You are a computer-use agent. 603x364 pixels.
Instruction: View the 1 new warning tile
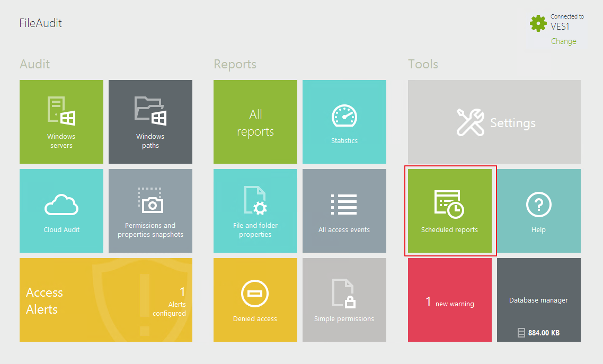click(x=450, y=300)
